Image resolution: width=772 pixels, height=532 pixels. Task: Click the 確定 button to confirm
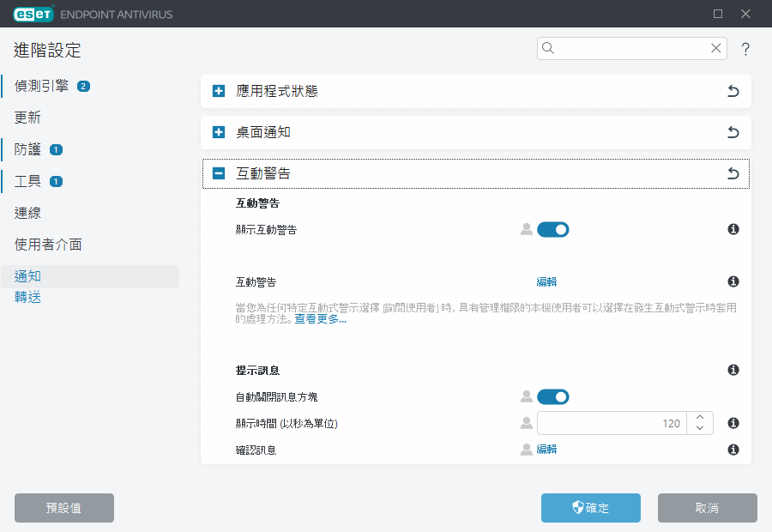click(590, 507)
